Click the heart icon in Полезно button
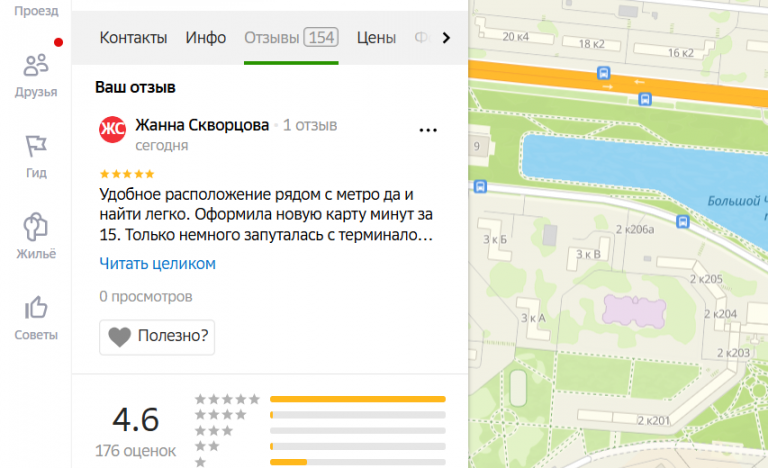Screen dimensions: 768x468 (x=120, y=337)
